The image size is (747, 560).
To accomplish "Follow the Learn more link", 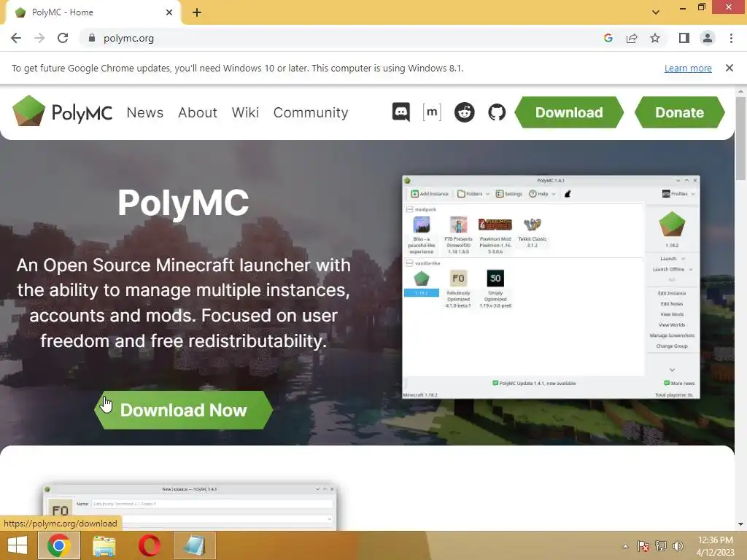I will [x=688, y=68].
